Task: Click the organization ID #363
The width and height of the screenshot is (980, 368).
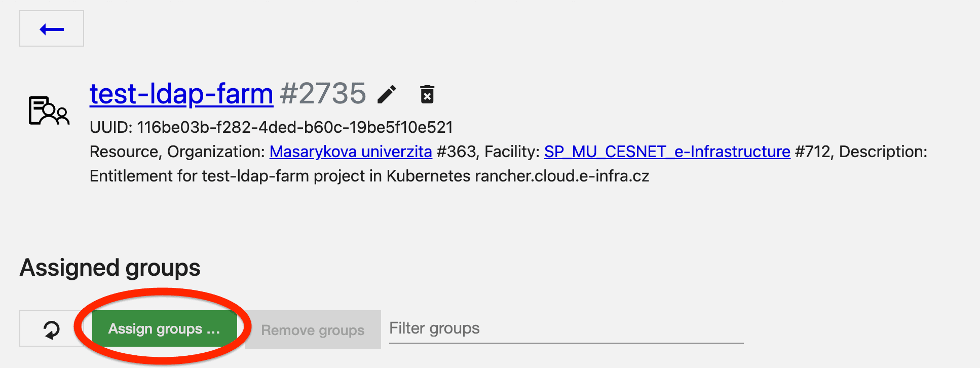Action: coord(456,152)
